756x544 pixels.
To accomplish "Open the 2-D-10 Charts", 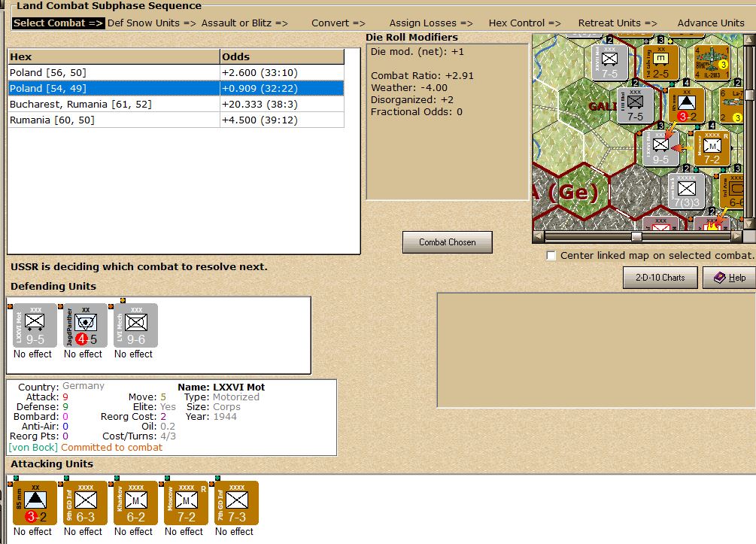I will coord(660,278).
